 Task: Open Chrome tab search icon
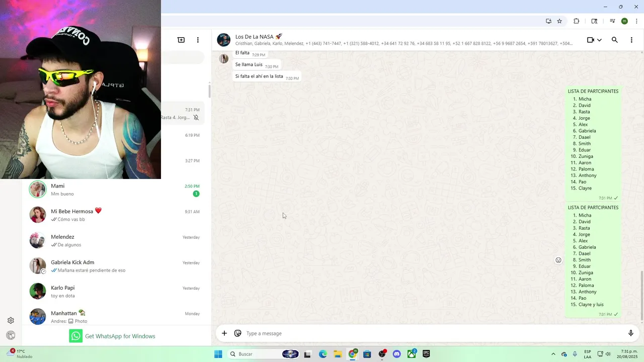click(594, 21)
